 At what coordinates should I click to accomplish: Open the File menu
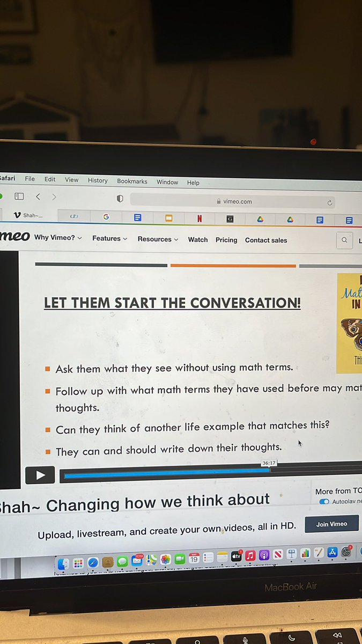coord(30,179)
